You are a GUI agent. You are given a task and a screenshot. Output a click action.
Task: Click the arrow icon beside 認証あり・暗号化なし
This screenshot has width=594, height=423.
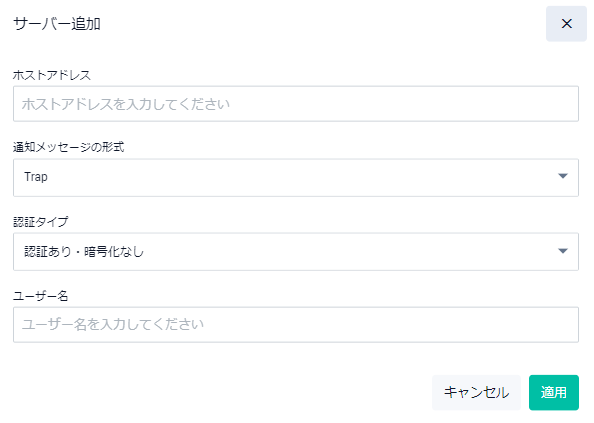click(563, 251)
